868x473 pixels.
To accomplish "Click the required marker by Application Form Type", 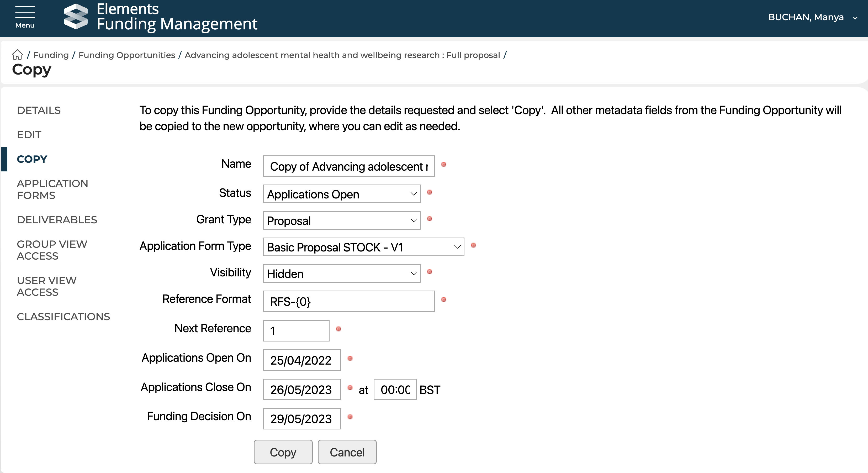I will point(473,245).
